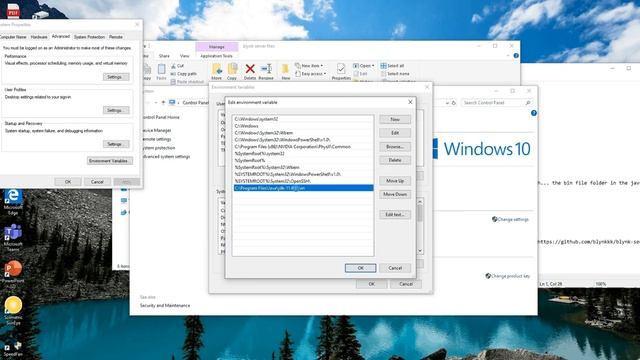Click Cancel in Edit environment variable
640x360 pixels.
(x=395, y=268)
